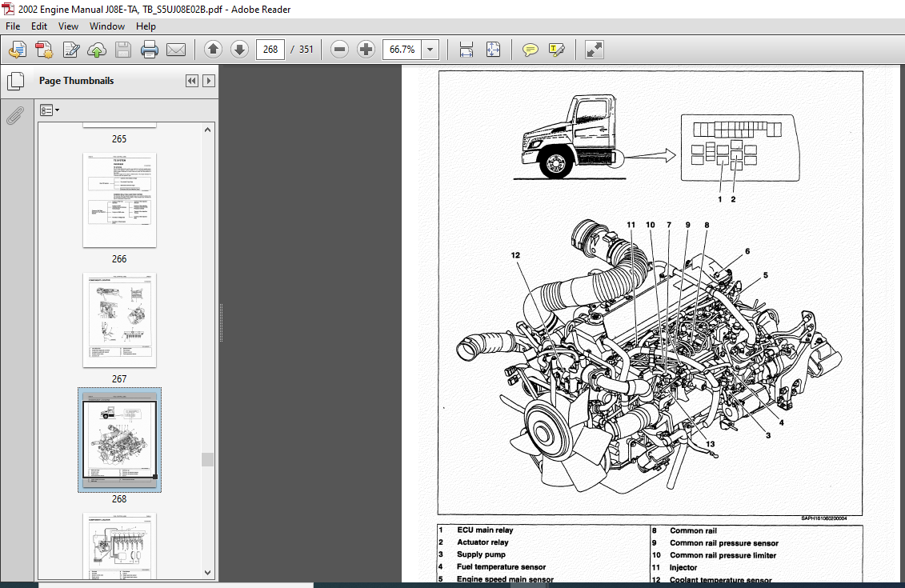
Task: Select the page 266 thumbnail
Action: pyautogui.click(x=119, y=200)
